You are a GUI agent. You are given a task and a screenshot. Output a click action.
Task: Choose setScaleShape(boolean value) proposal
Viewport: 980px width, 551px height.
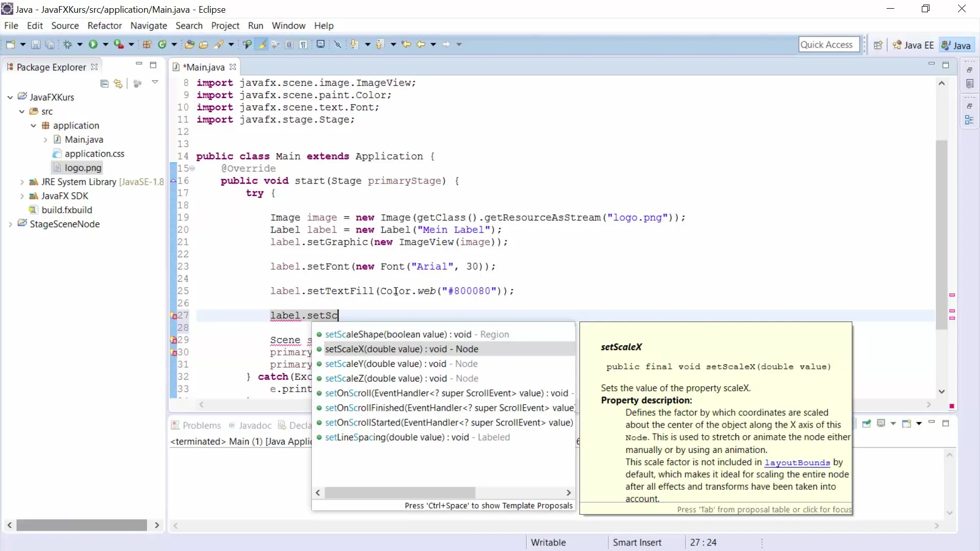443,335
